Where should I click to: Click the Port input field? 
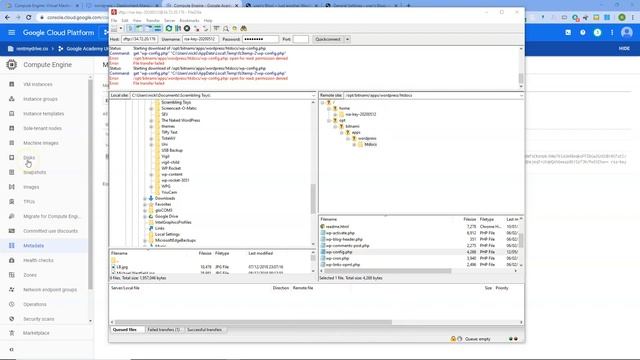[x=300, y=39]
